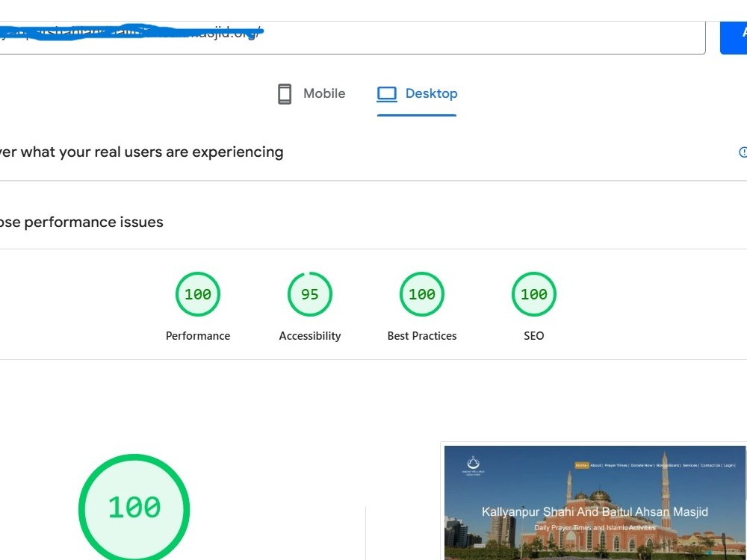Click the Accessibility label under the gauge
The width and height of the screenshot is (747, 560).
point(310,336)
